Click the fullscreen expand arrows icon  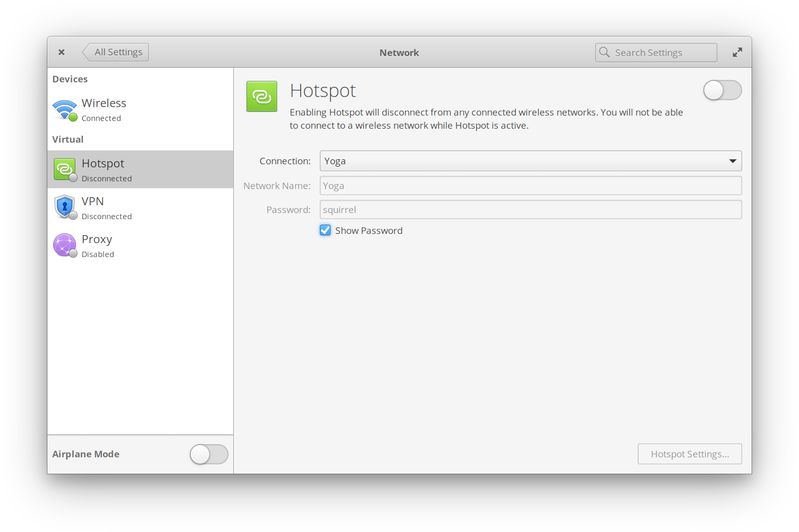737,52
